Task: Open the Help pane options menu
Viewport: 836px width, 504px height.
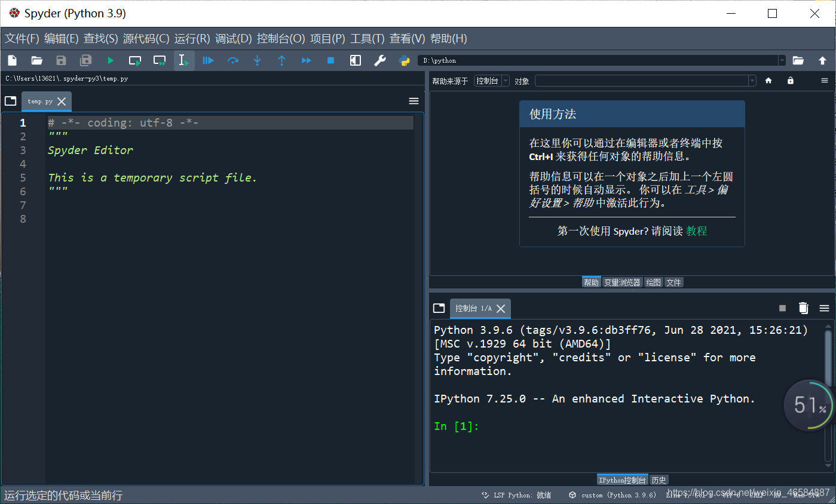Action: [824, 81]
